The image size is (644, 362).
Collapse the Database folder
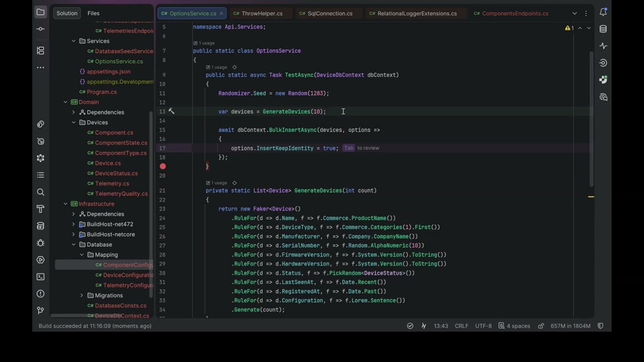tap(73, 245)
